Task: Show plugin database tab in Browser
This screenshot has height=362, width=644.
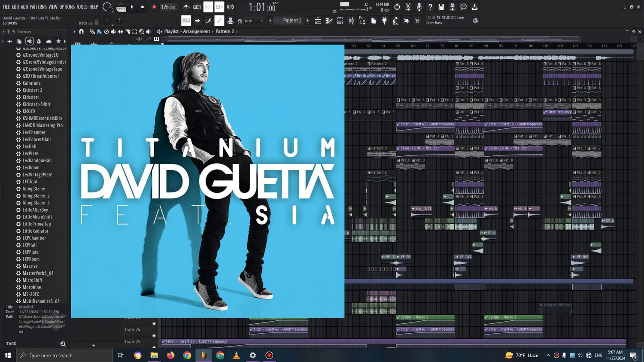Action: (x=29, y=41)
